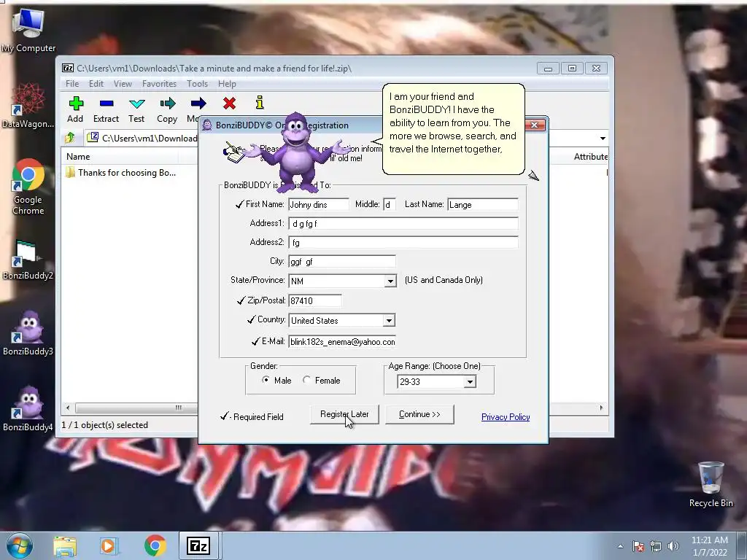The width and height of the screenshot is (747, 560).
Task: Open the Privacy Policy link
Action: [506, 417]
